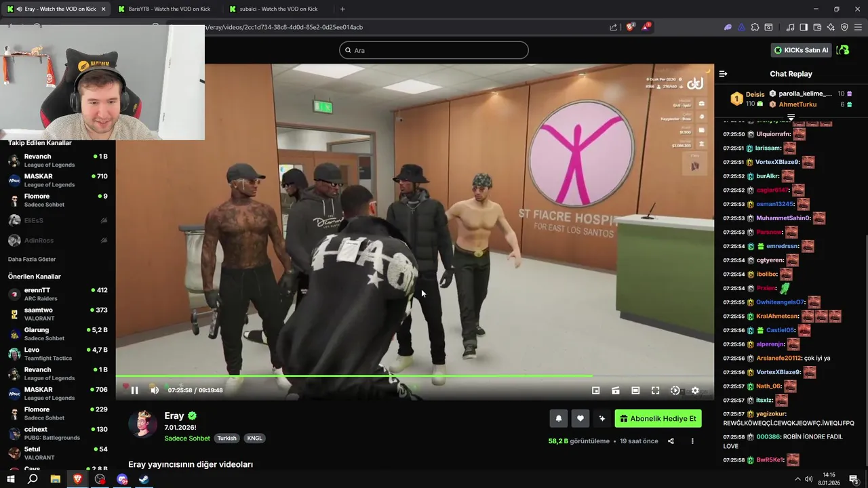This screenshot has height=488, width=868.
Task: Open the three-dot more options menu
Action: [x=692, y=441]
